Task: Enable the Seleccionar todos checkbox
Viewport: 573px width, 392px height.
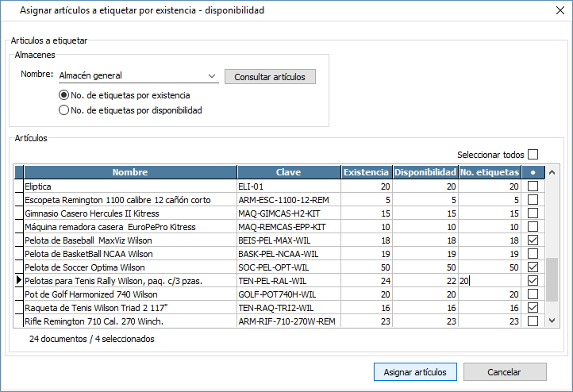Action: 533,155
